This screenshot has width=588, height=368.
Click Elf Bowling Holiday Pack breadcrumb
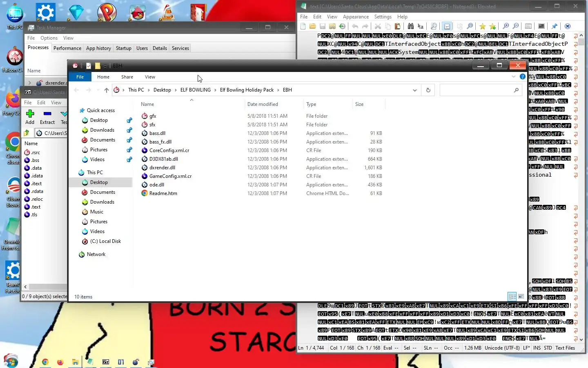pyautogui.click(x=247, y=90)
